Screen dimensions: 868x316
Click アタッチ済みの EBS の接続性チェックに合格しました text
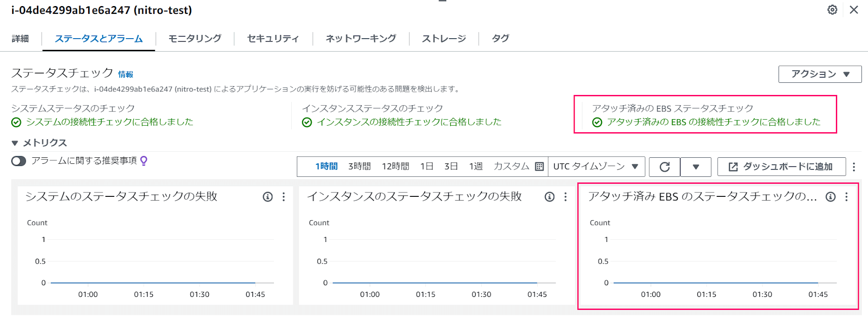click(x=713, y=122)
